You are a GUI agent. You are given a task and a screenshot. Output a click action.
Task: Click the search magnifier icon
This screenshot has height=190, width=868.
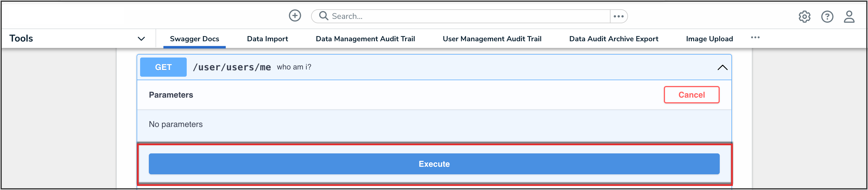[x=324, y=16]
